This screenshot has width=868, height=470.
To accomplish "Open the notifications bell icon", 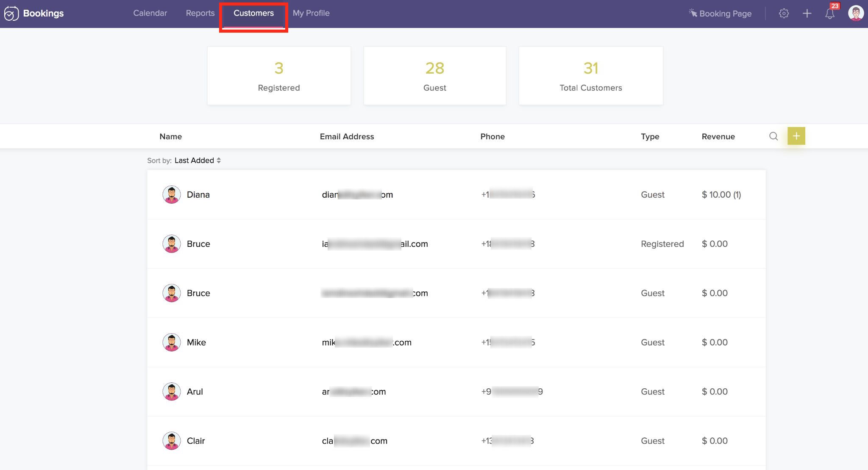I will pos(830,14).
